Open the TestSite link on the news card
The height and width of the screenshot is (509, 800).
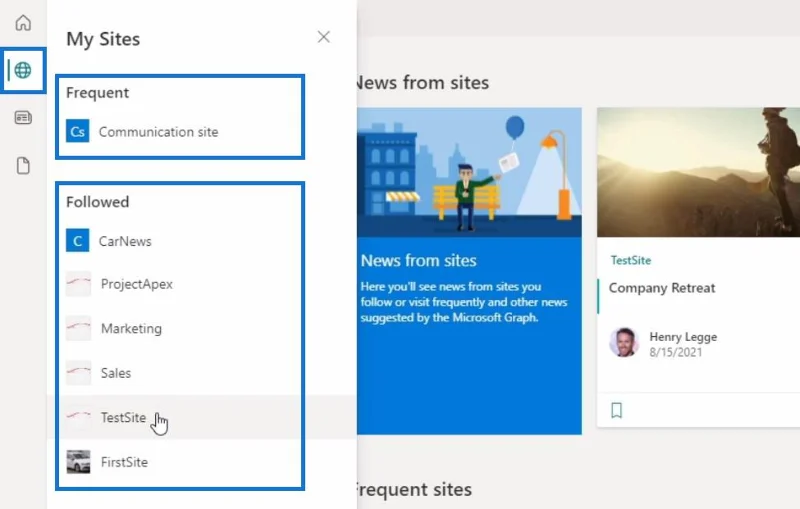click(x=631, y=260)
